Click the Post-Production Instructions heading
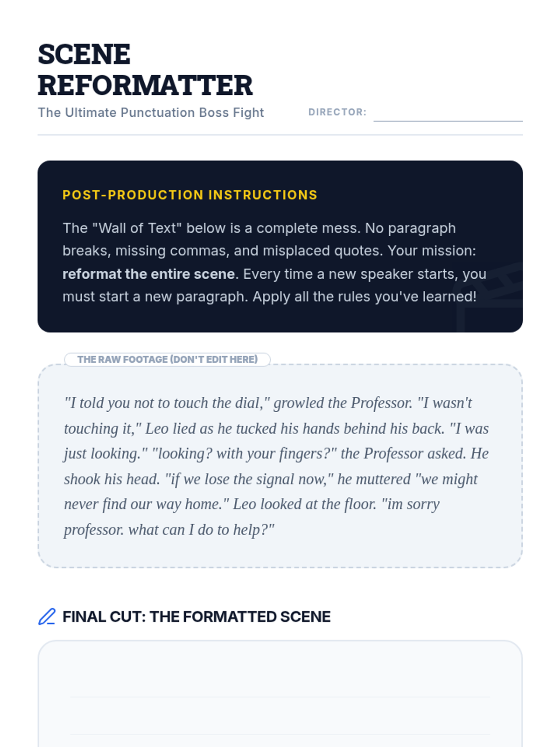This screenshot has height=747, width=560. [190, 195]
